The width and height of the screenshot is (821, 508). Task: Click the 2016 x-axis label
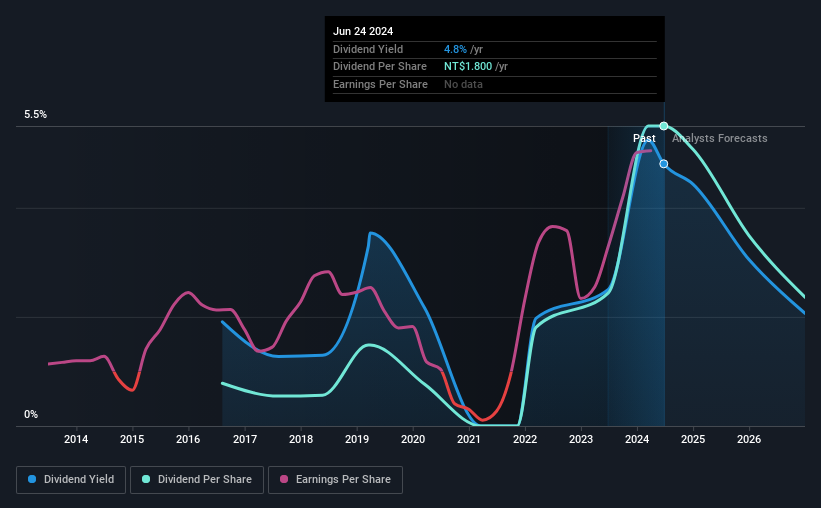[x=188, y=439]
